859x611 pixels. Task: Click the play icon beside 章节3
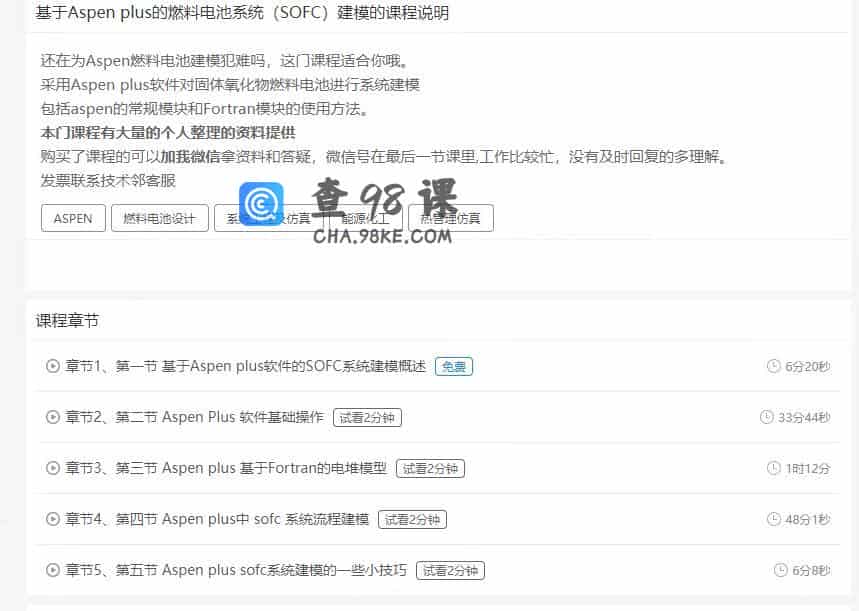53,468
